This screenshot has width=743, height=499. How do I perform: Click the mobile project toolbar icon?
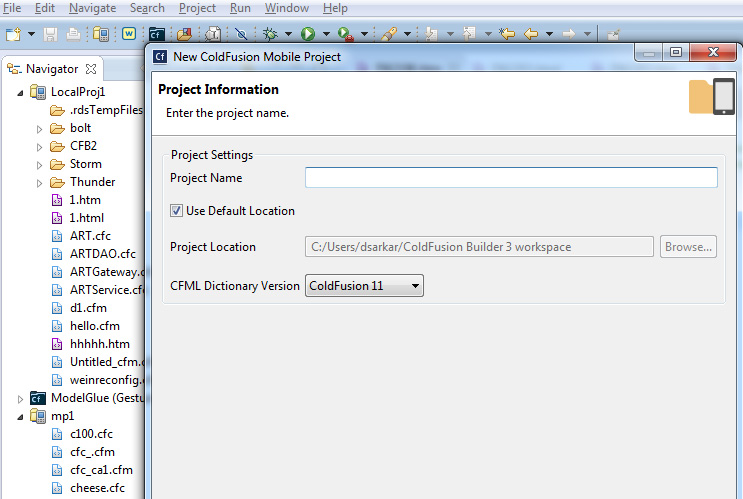pyautogui.click(x=101, y=34)
